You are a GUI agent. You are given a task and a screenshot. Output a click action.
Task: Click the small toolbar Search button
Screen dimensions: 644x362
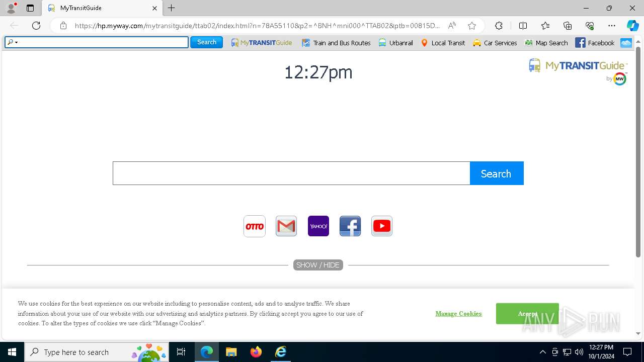click(206, 42)
